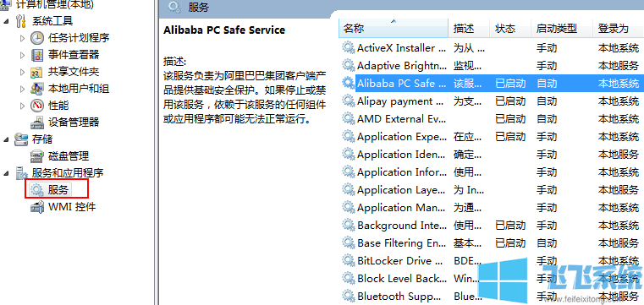Select the BitLocker Drive service row
644x305 pixels.
click(x=491, y=261)
